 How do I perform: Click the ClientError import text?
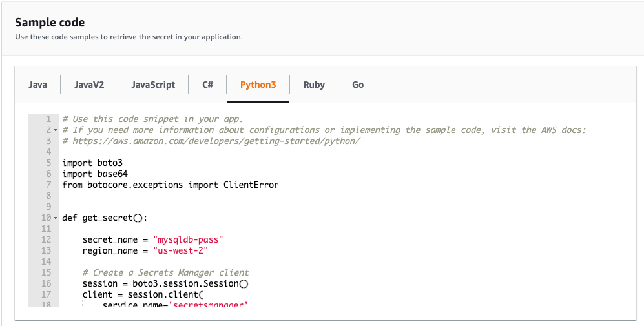click(251, 185)
